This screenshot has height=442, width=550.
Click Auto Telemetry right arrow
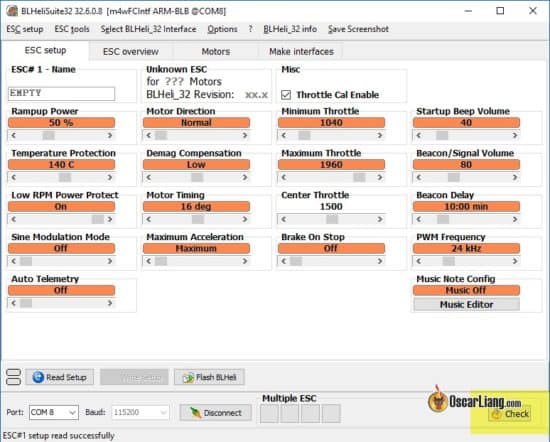(110, 303)
